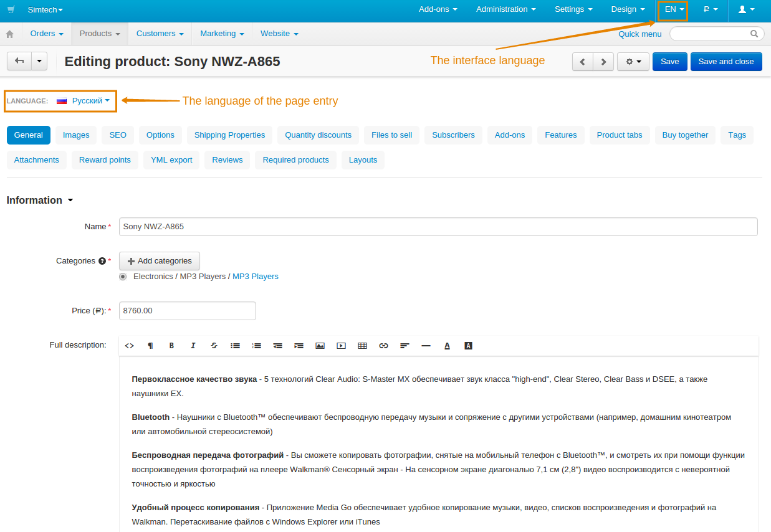Insert a table in the editor
The width and height of the screenshot is (771, 532).
click(x=362, y=346)
